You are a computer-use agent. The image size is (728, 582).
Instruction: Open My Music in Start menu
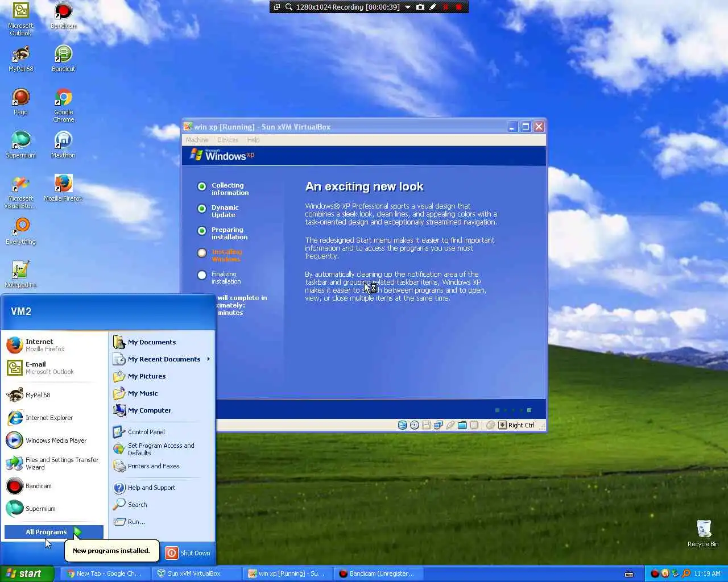pyautogui.click(x=162, y=393)
